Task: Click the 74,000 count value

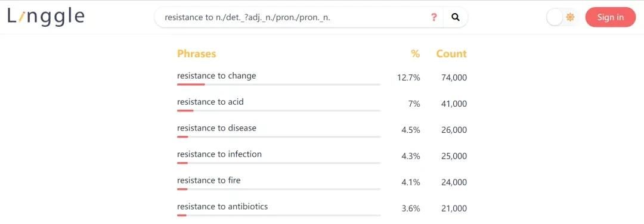Action: pos(454,77)
